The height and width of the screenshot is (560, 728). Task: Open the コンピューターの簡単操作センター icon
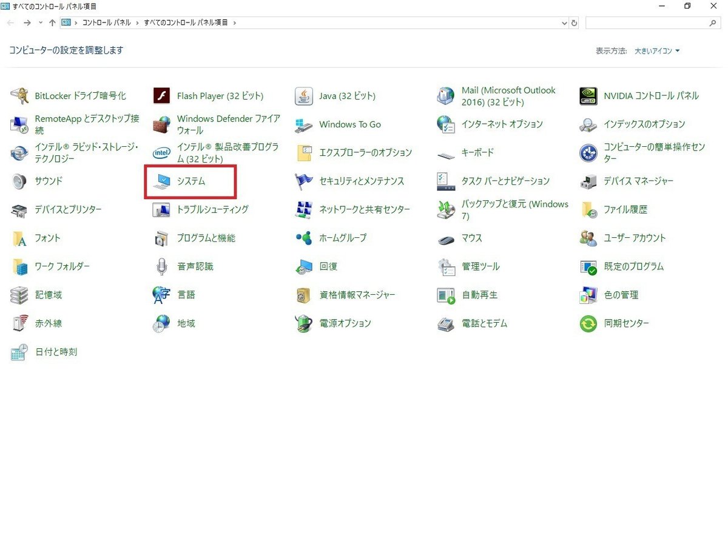coord(588,153)
